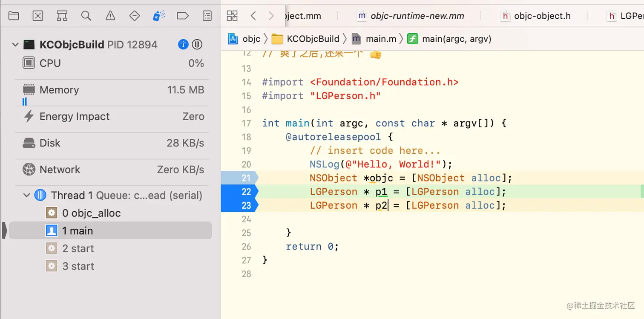Click line number 20 in the gutter
Image resolution: width=644 pixels, height=319 pixels.
pos(246,164)
